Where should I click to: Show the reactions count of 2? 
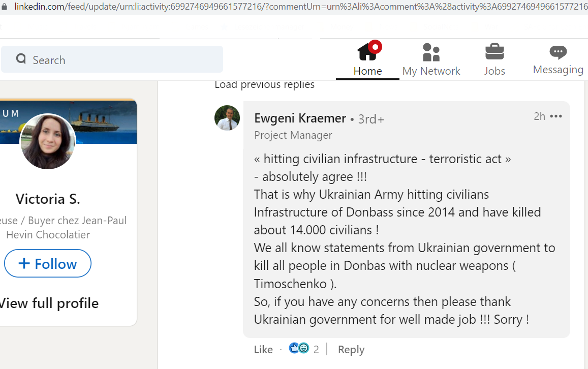tap(316, 350)
